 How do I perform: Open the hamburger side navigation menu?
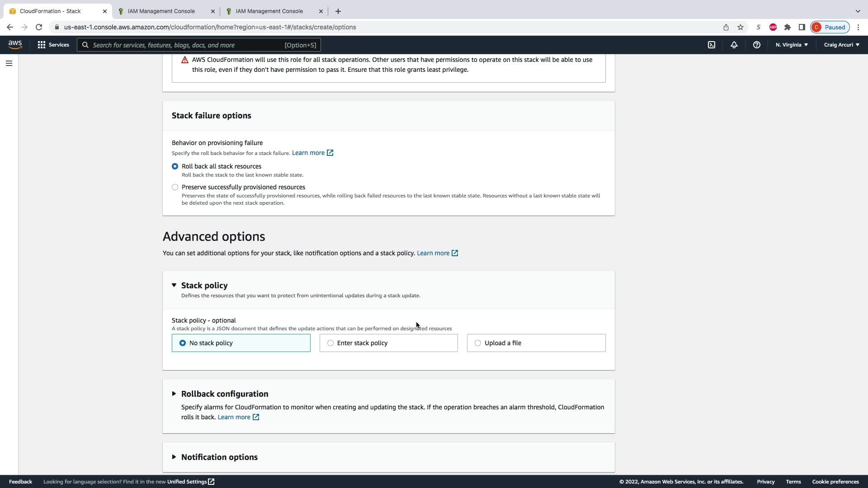coord(9,63)
